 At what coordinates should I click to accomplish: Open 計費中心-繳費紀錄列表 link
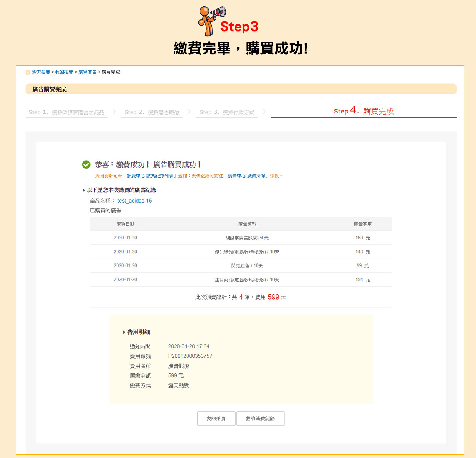[x=150, y=176]
